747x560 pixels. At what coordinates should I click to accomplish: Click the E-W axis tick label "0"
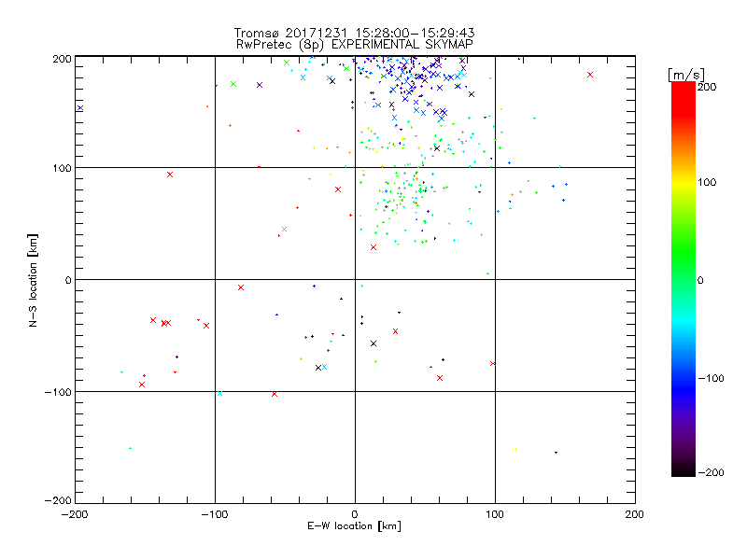click(x=355, y=514)
